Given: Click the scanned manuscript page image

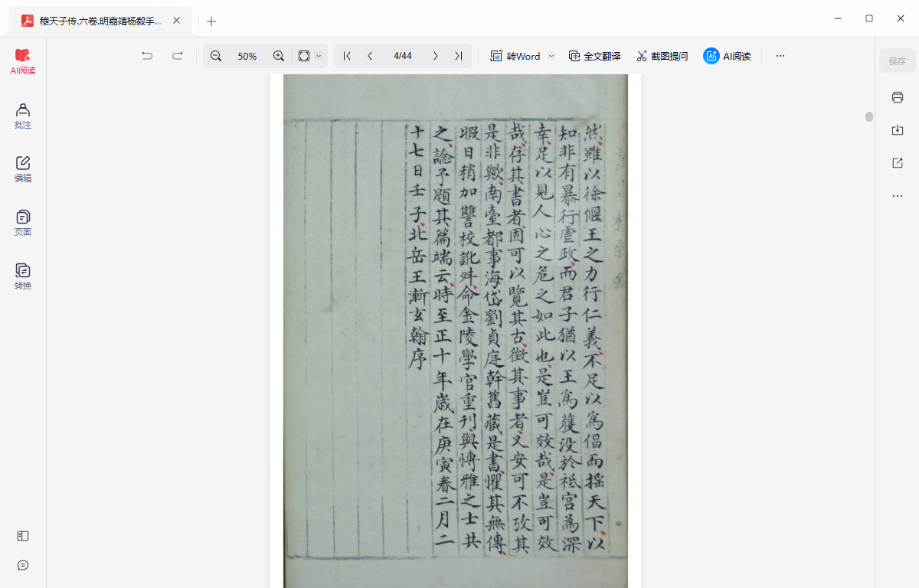Looking at the screenshot, I should 456,331.
